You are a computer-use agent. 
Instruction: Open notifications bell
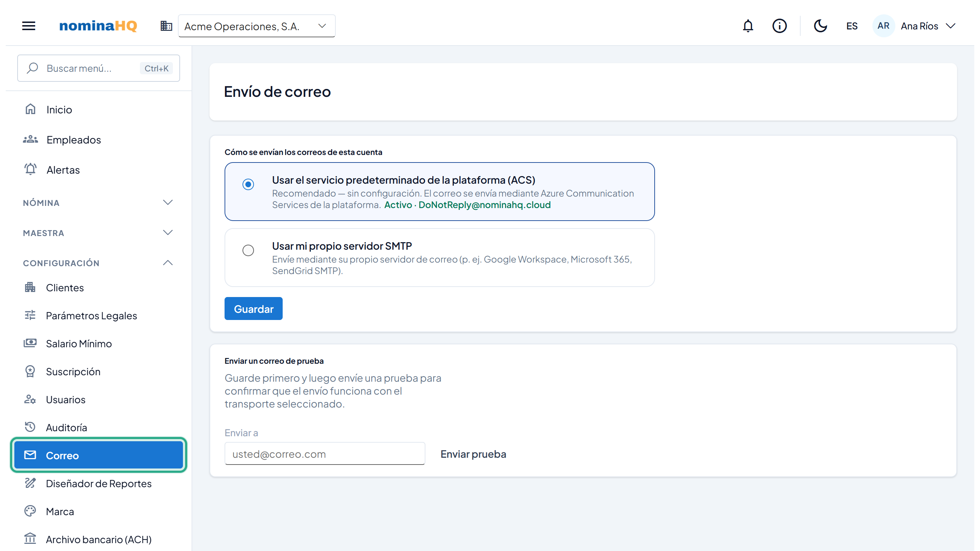748,26
